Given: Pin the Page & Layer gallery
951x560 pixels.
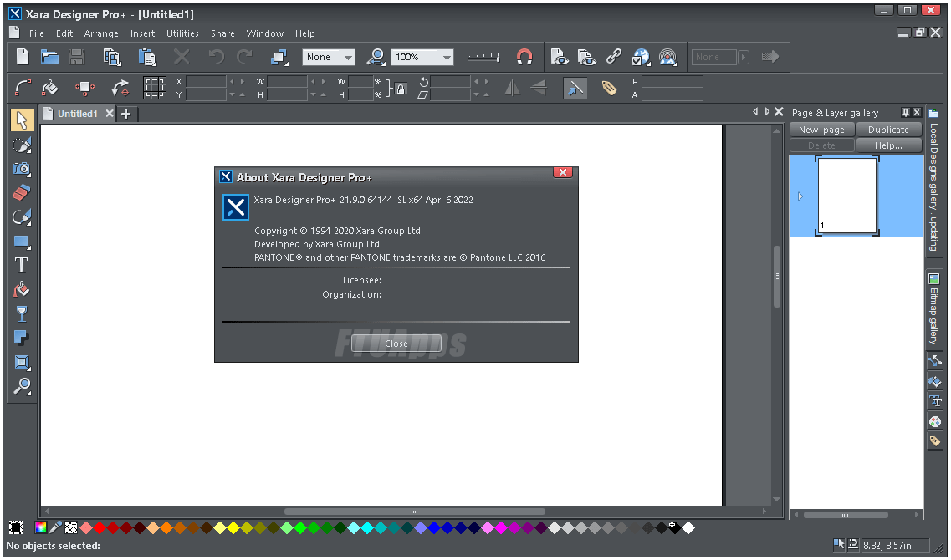Looking at the screenshot, I should (905, 112).
